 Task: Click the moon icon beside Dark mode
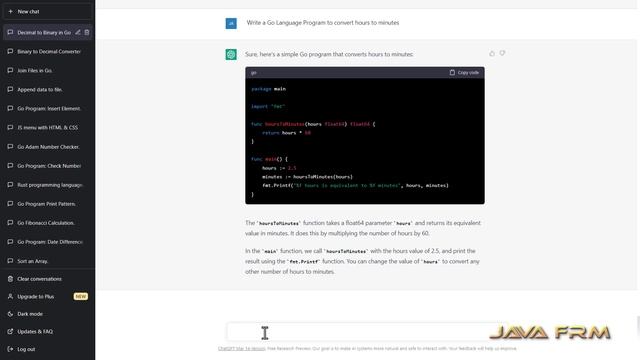(10, 314)
